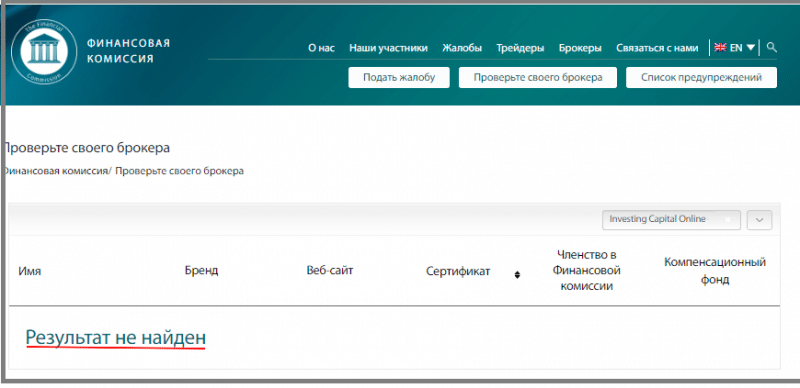Open the chevron dropdown beside the search field
This screenshot has height=388, width=800.
[x=759, y=220]
